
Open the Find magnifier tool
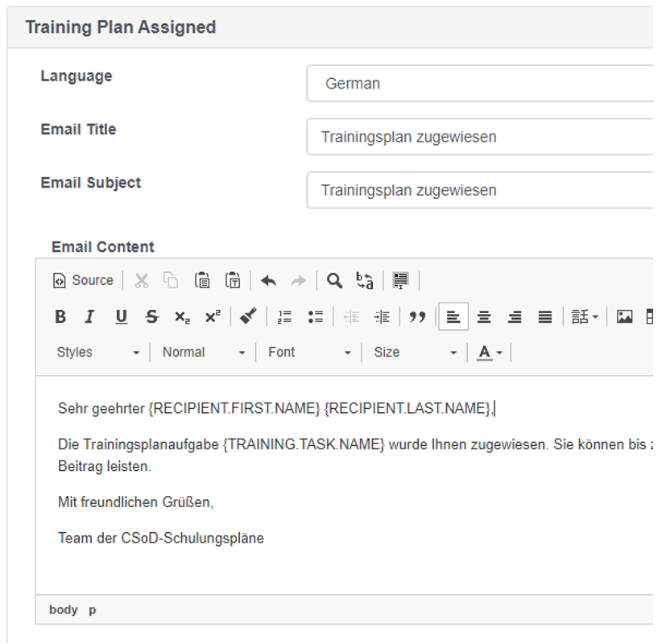point(334,281)
